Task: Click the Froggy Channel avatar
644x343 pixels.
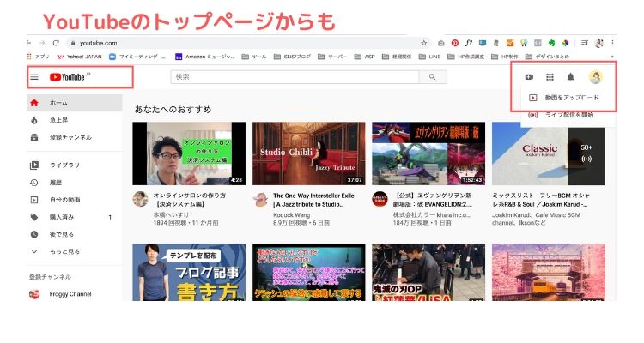Action: click(x=34, y=294)
